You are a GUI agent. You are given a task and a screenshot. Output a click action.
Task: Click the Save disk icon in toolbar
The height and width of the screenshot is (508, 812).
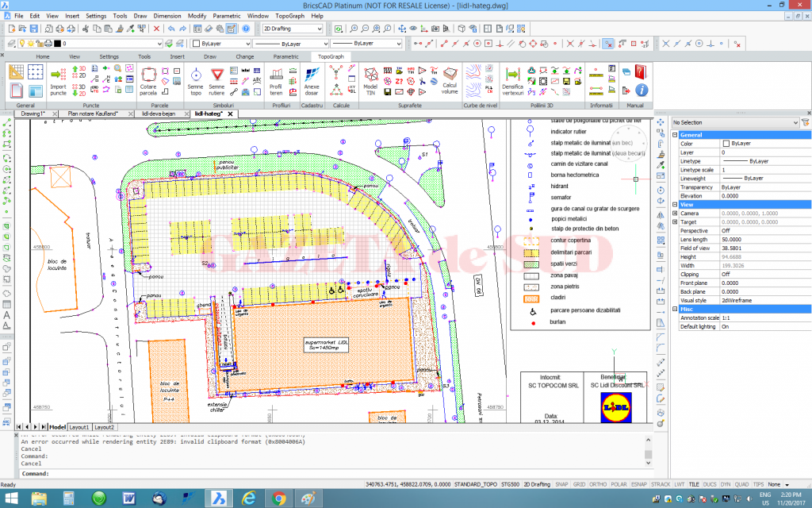coord(33,29)
